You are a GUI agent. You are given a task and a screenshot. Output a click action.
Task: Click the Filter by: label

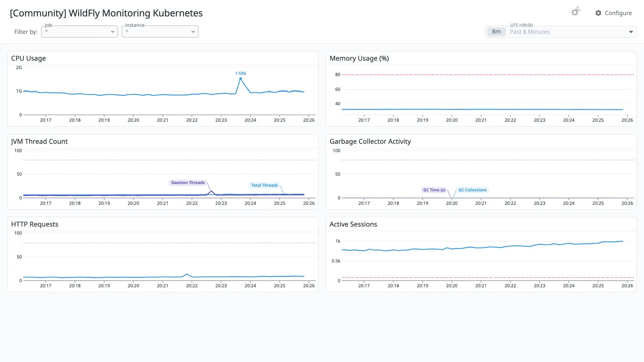click(x=26, y=32)
